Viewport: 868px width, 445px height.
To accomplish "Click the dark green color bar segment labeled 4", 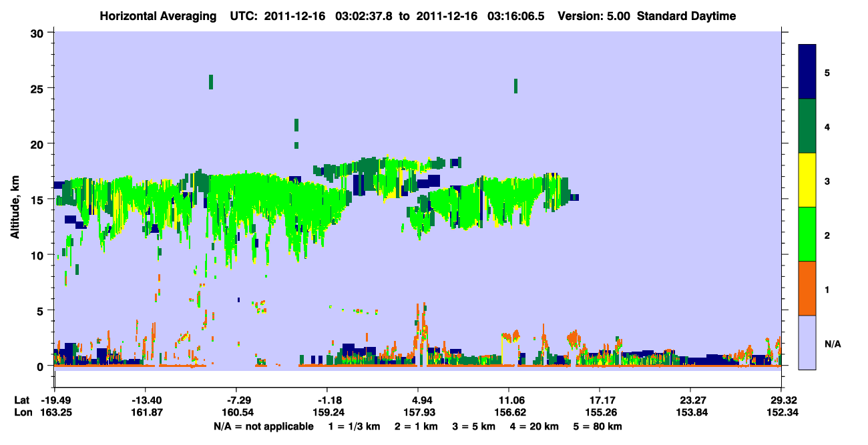I will (807, 126).
